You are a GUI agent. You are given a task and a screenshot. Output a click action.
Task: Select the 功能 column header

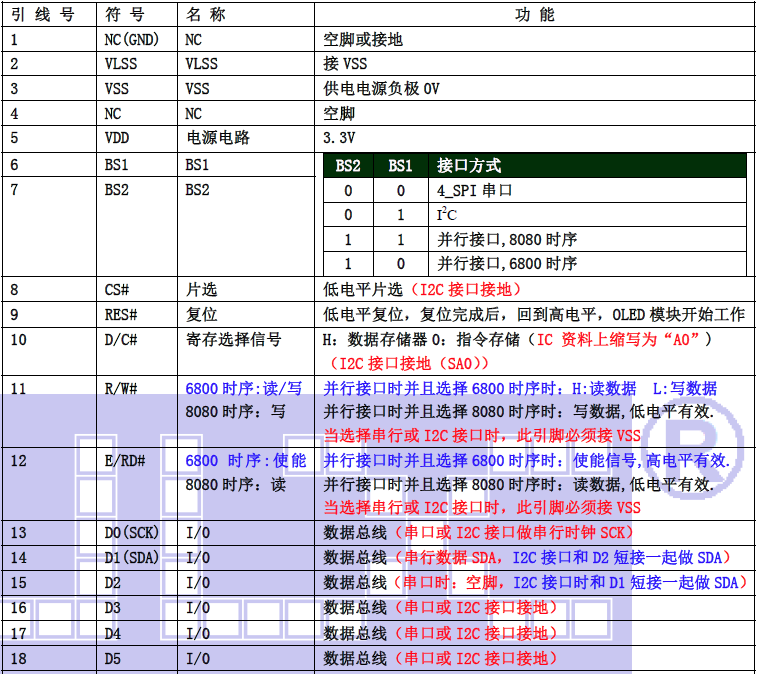(534, 15)
